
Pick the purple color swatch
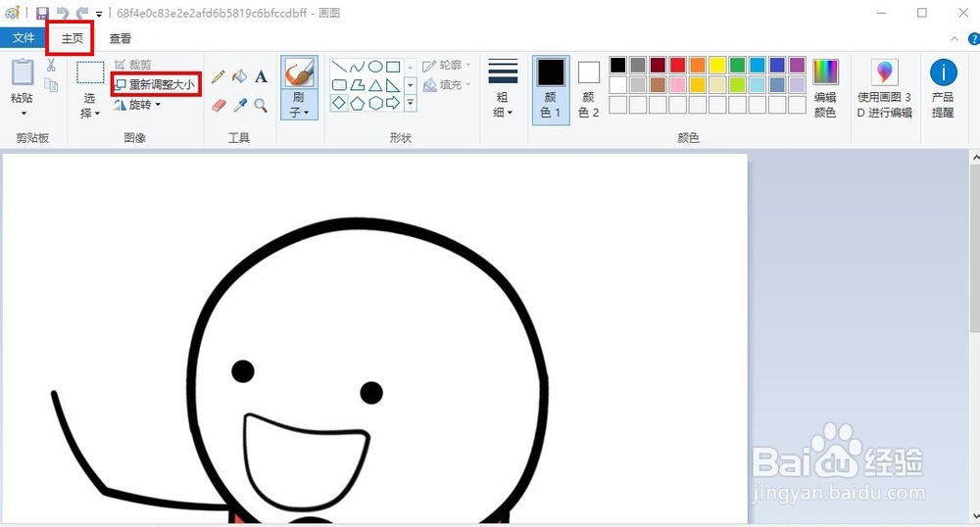[x=798, y=65]
